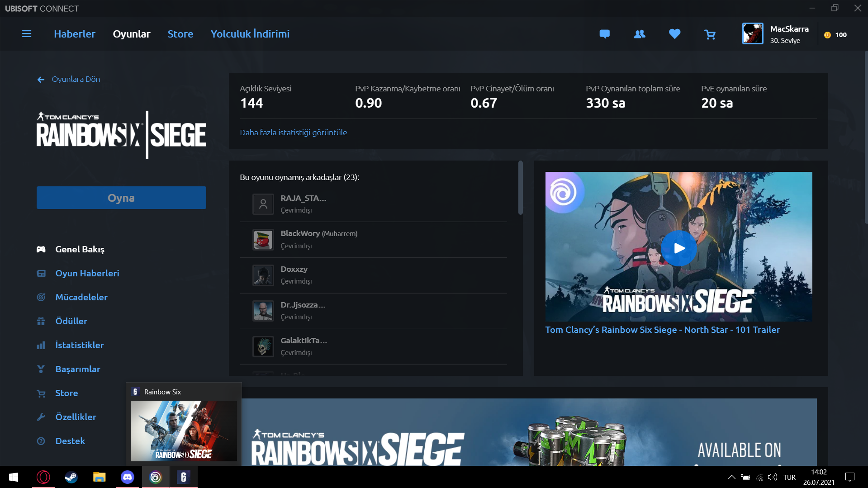Select friend Doxxzy in list
Viewport: 868px width, 488px height.
coord(373,275)
